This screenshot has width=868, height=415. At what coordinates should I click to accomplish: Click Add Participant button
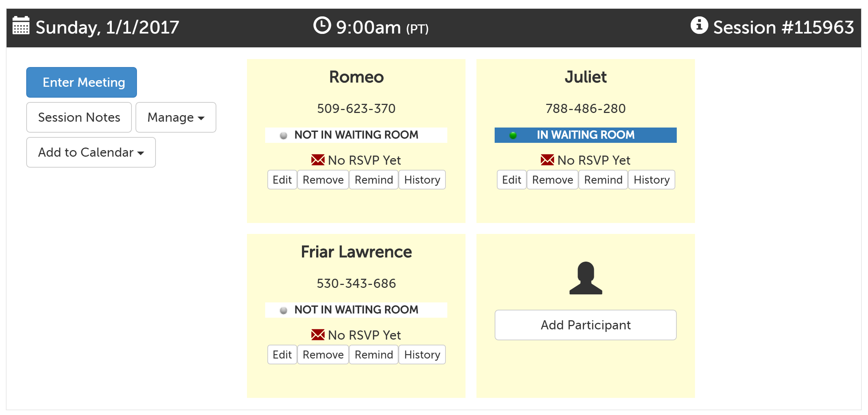(x=585, y=325)
